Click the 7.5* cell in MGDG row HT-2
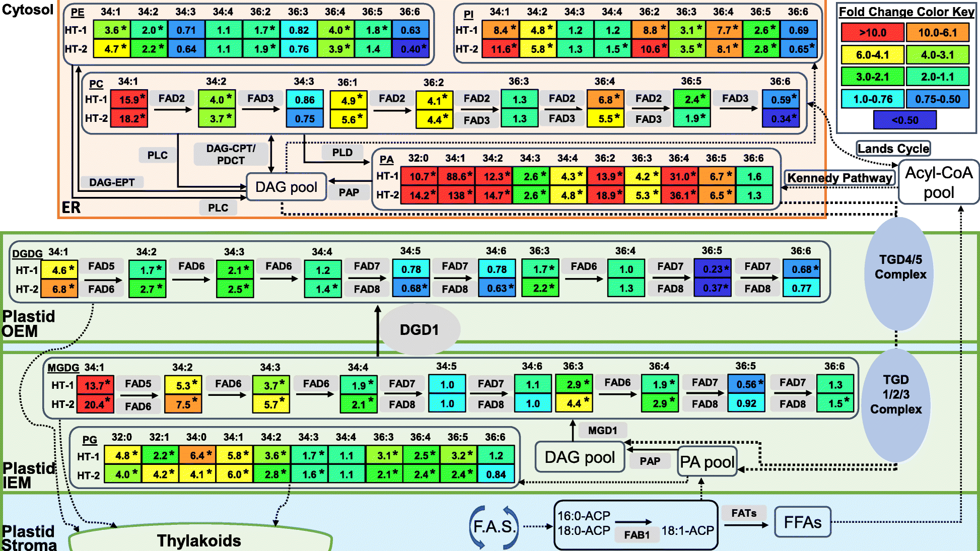 [x=183, y=404]
